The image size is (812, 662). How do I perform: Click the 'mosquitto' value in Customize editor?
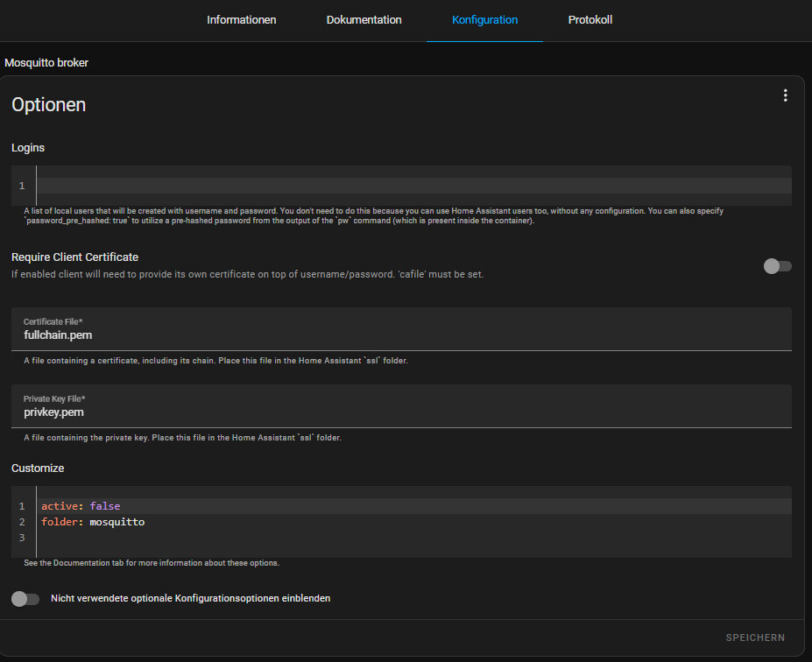[117, 522]
